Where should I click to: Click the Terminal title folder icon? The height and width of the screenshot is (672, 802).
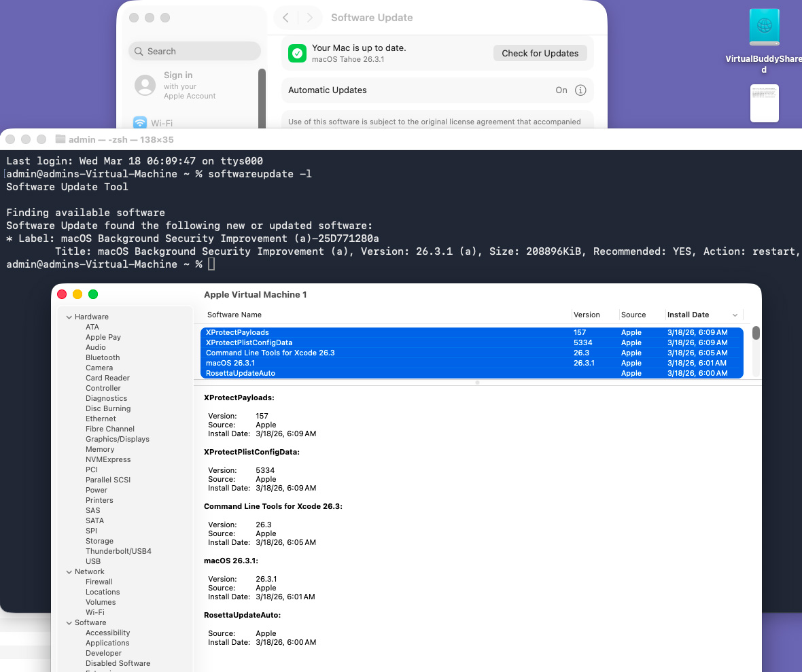pos(60,139)
